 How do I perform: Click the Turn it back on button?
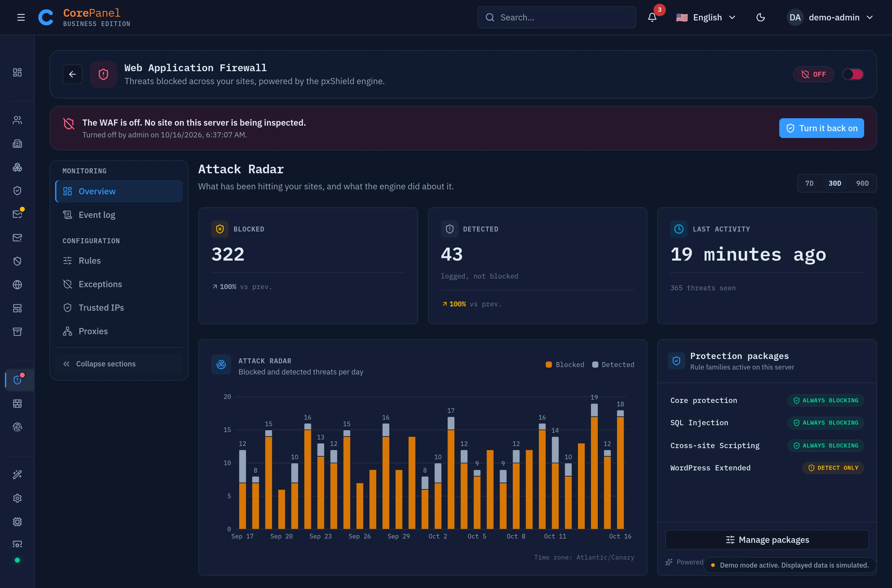tap(821, 128)
